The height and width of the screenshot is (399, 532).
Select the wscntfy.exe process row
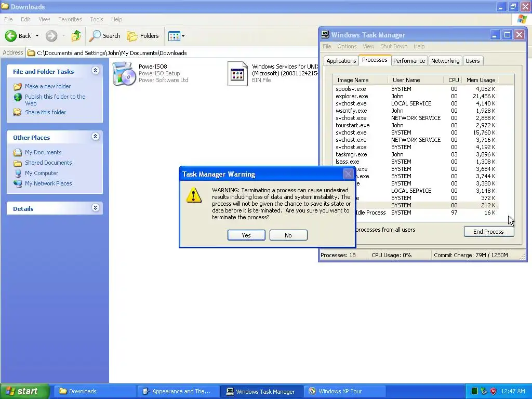416,111
